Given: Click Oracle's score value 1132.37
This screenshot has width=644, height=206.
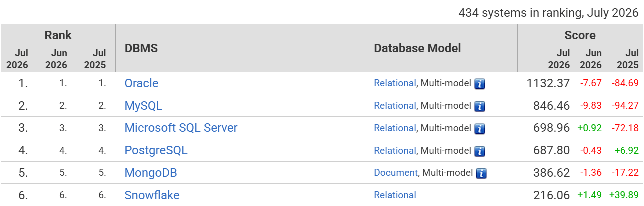Looking at the screenshot, I should pos(548,83).
